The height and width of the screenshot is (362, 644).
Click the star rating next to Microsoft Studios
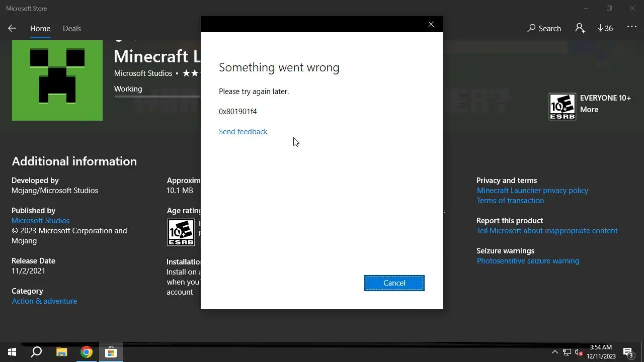point(191,73)
